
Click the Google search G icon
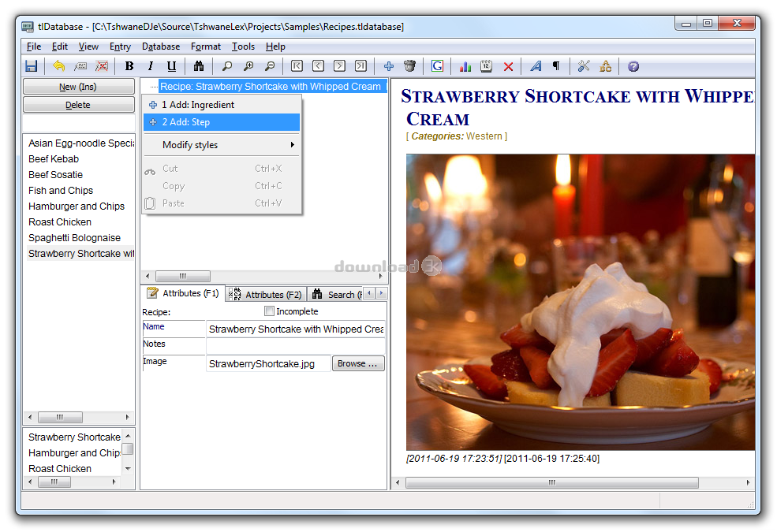(437, 66)
